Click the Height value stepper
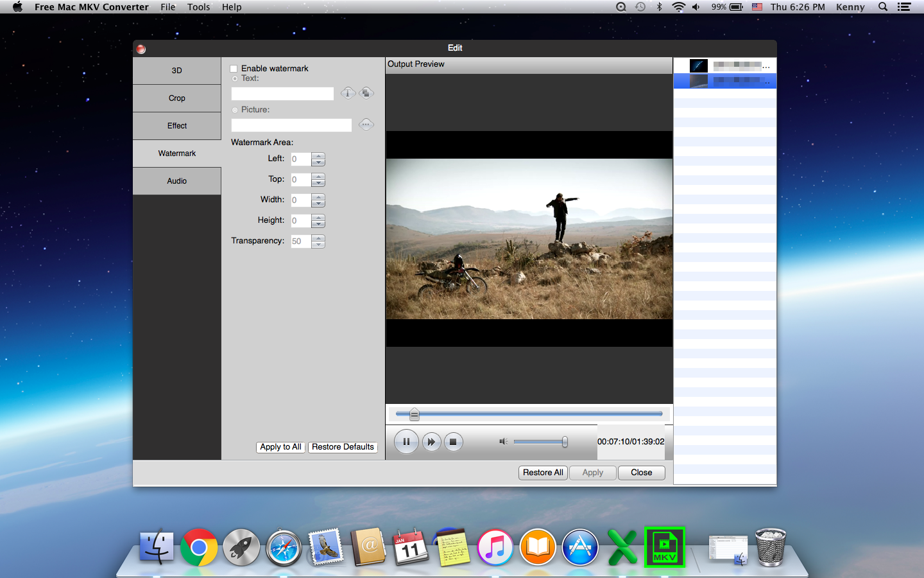The image size is (924, 578). [x=318, y=221]
